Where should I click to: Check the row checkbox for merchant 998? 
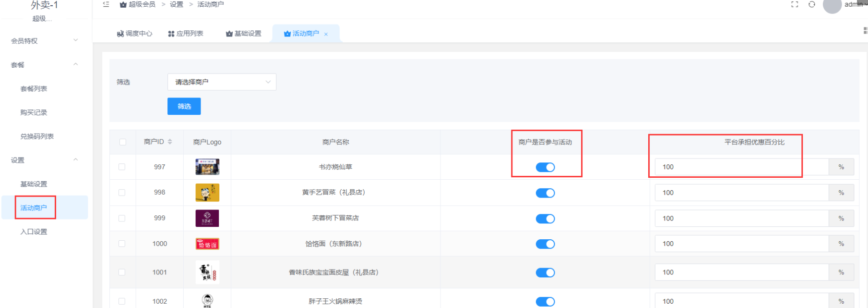click(122, 192)
